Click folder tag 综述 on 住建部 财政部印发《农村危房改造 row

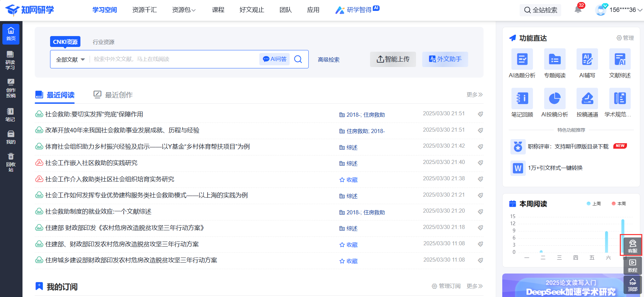349,228
